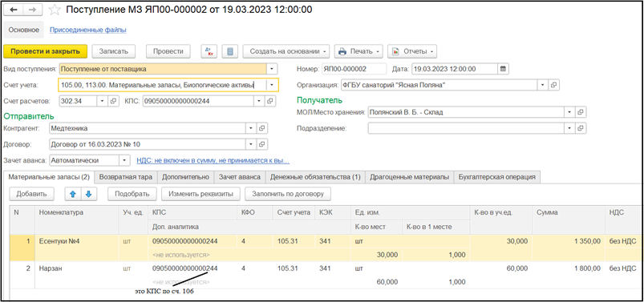
Task: Open Организация item form icon
Action: [553, 85]
